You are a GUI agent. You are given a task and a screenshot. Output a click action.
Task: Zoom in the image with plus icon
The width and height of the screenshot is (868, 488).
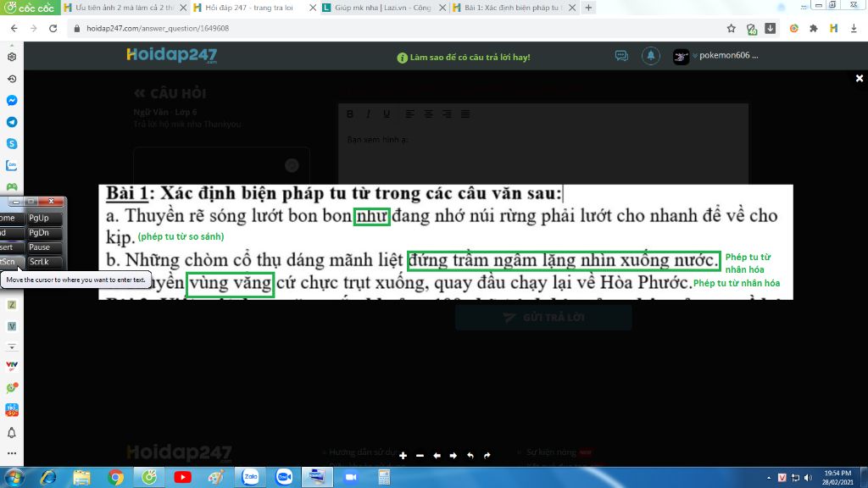point(403,455)
